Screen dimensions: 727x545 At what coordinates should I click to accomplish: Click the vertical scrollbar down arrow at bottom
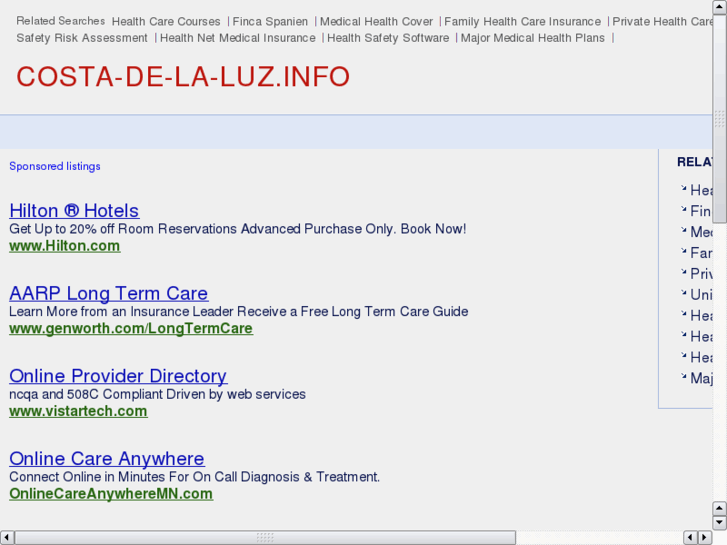(719, 523)
